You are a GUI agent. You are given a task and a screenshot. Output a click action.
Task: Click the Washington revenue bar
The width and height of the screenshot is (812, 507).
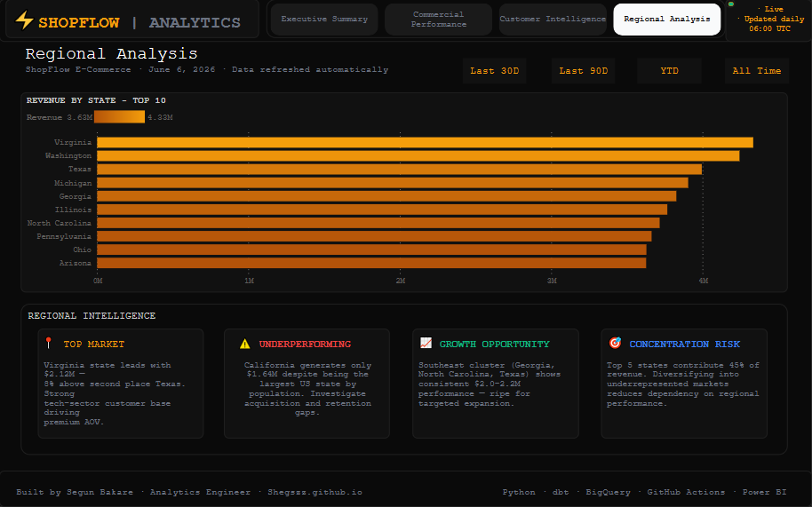(418, 155)
